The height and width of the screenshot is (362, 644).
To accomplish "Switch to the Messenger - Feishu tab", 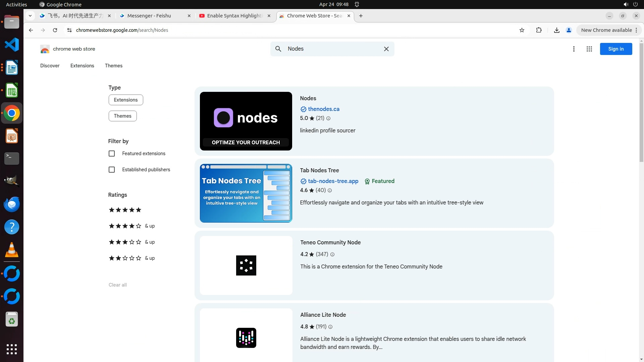I will pyautogui.click(x=149, y=16).
